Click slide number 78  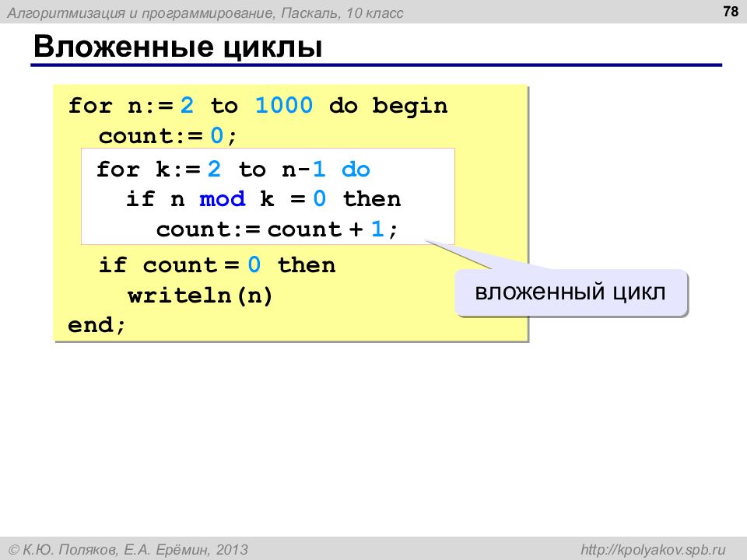[731, 12]
